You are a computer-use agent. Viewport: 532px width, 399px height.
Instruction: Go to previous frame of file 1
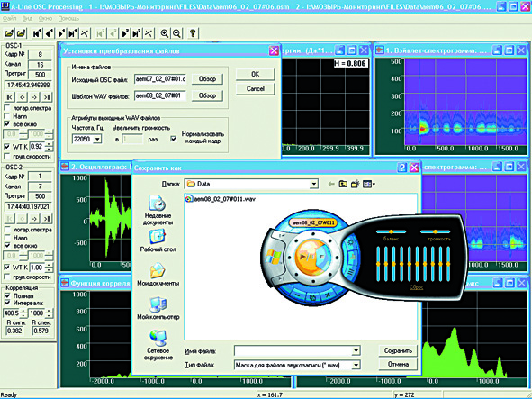[x=49, y=33]
